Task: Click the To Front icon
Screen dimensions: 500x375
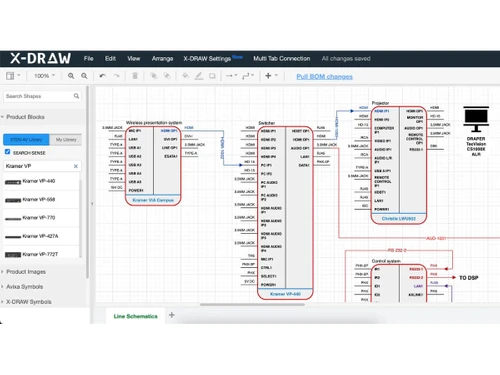Action: 154,76
